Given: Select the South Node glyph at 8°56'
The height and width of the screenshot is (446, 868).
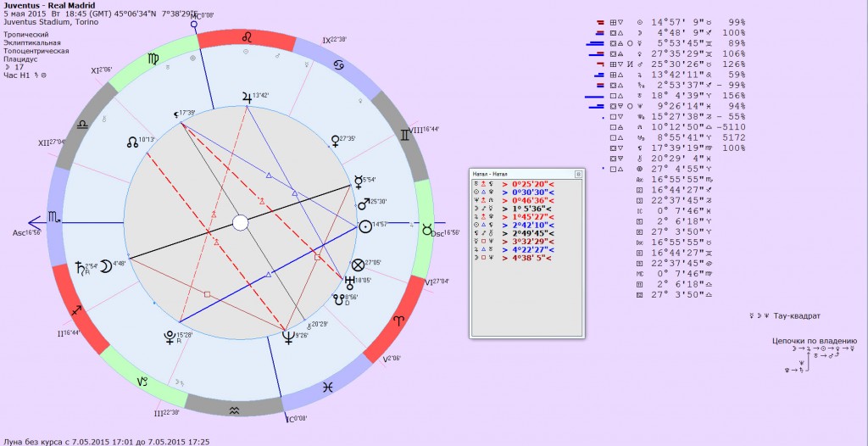Looking at the screenshot, I should (x=338, y=299).
